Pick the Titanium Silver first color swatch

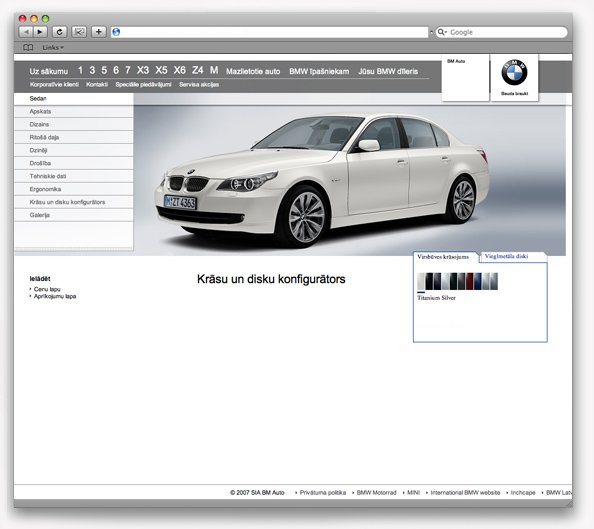[x=421, y=281]
